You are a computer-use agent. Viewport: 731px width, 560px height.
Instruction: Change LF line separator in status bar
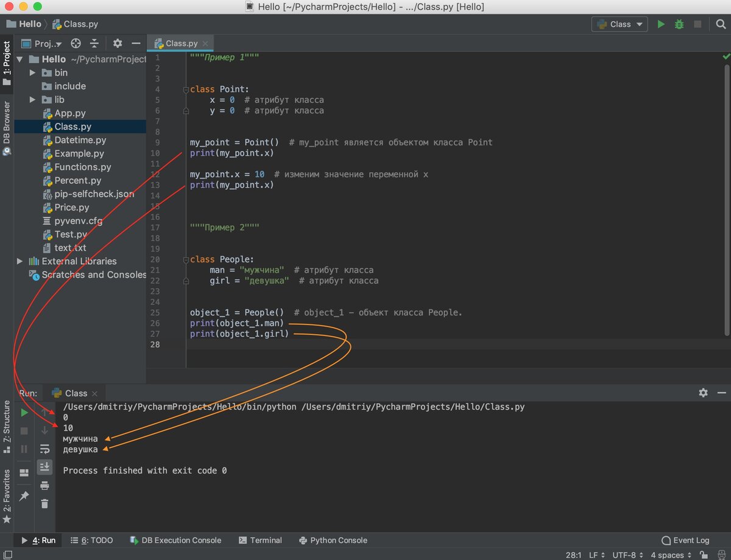(596, 555)
